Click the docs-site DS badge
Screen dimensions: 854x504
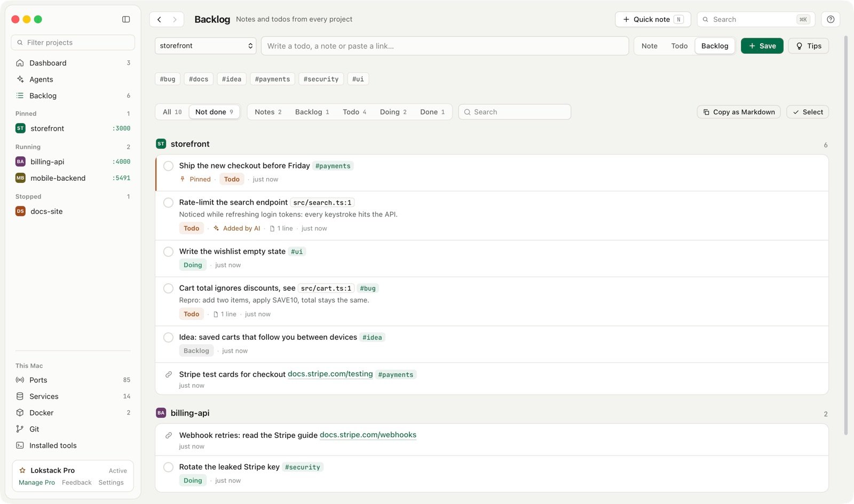pos(20,211)
